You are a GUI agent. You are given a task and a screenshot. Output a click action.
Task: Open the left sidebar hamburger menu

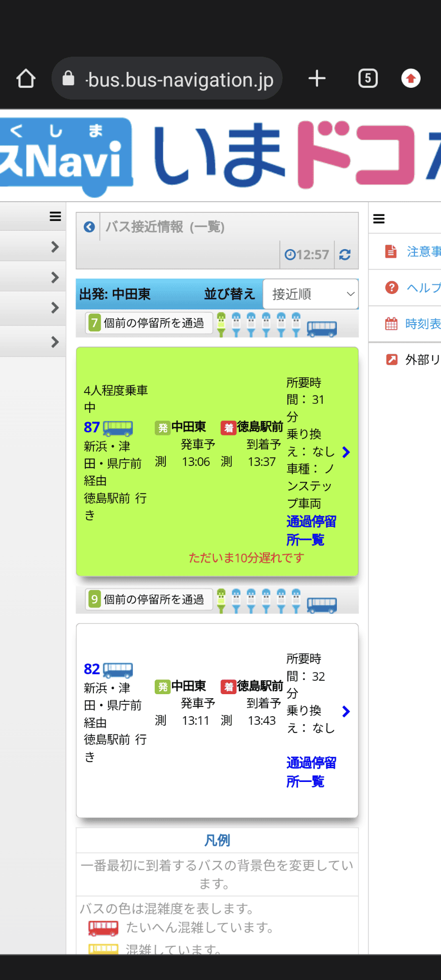(x=55, y=216)
